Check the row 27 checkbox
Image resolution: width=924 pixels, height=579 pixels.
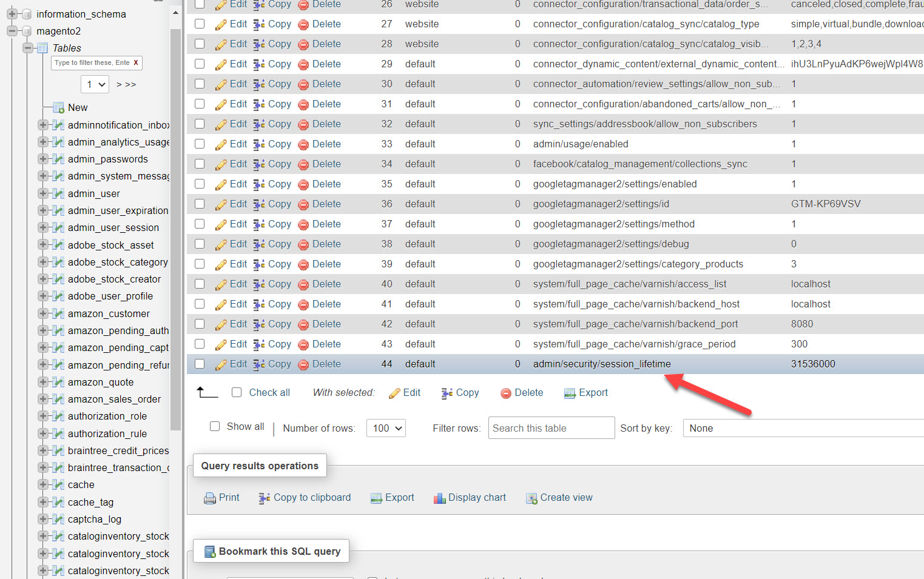click(200, 24)
